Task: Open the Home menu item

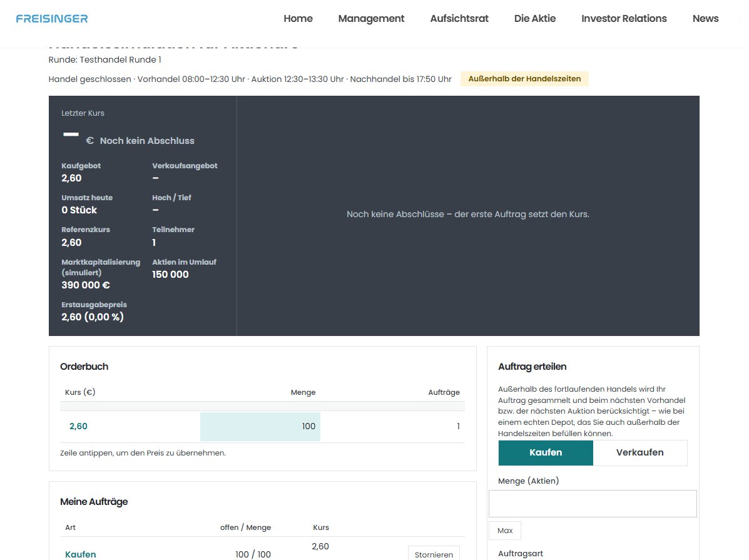Action: pyautogui.click(x=298, y=19)
